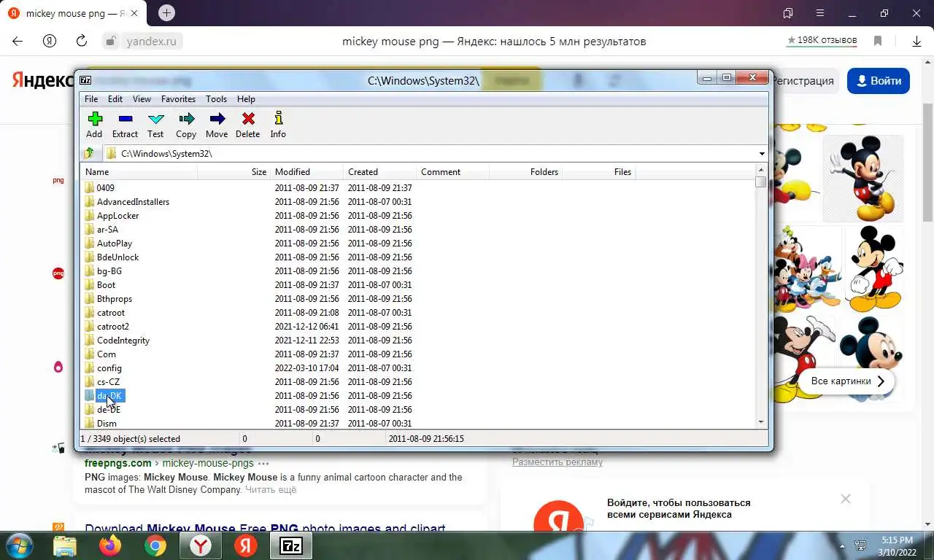Expand the address path dropdown arrow
The width and height of the screenshot is (934, 560).
click(x=762, y=154)
